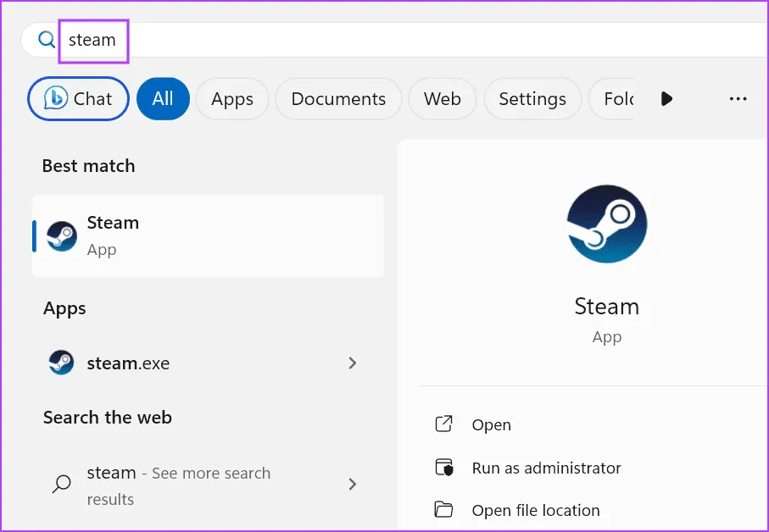The image size is (769, 532).
Task: Select the All filter tab
Action: tap(163, 99)
